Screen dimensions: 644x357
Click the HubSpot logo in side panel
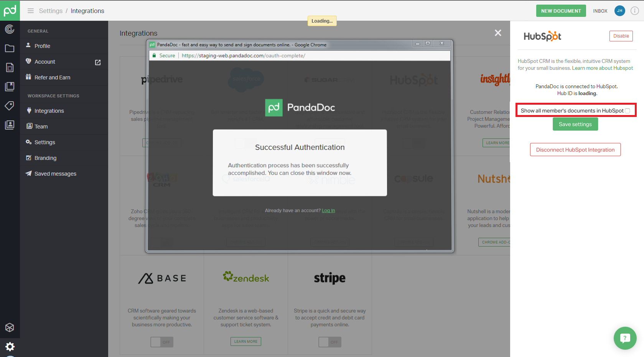point(542,36)
